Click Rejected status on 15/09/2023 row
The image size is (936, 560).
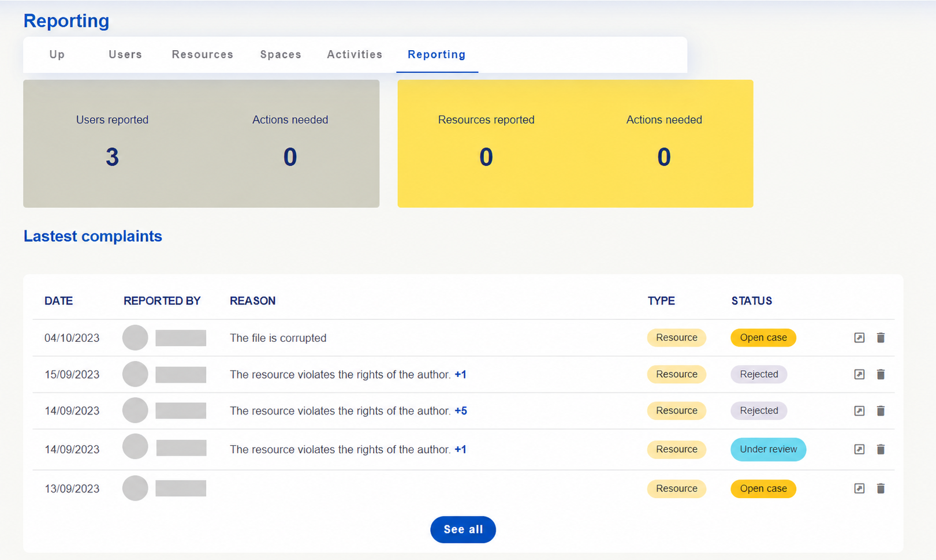point(759,374)
